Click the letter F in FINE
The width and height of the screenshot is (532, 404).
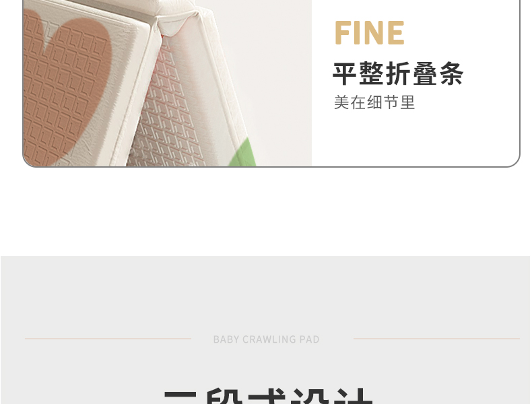pyautogui.click(x=342, y=32)
